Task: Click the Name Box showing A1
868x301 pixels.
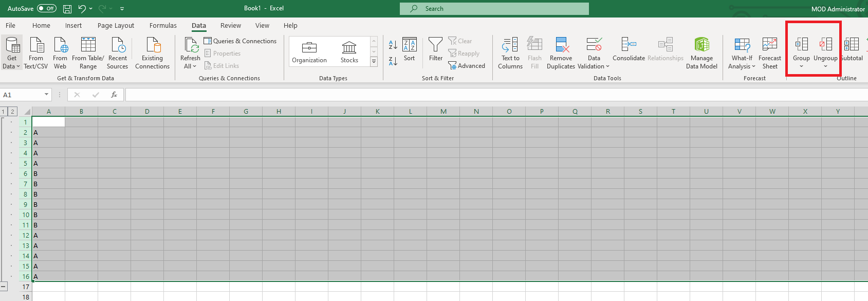Action: (x=22, y=95)
